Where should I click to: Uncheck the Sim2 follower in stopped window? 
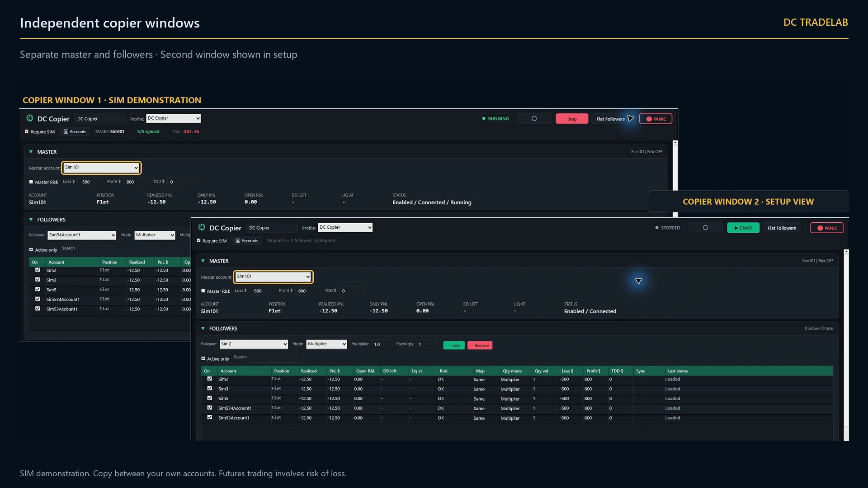point(209,379)
